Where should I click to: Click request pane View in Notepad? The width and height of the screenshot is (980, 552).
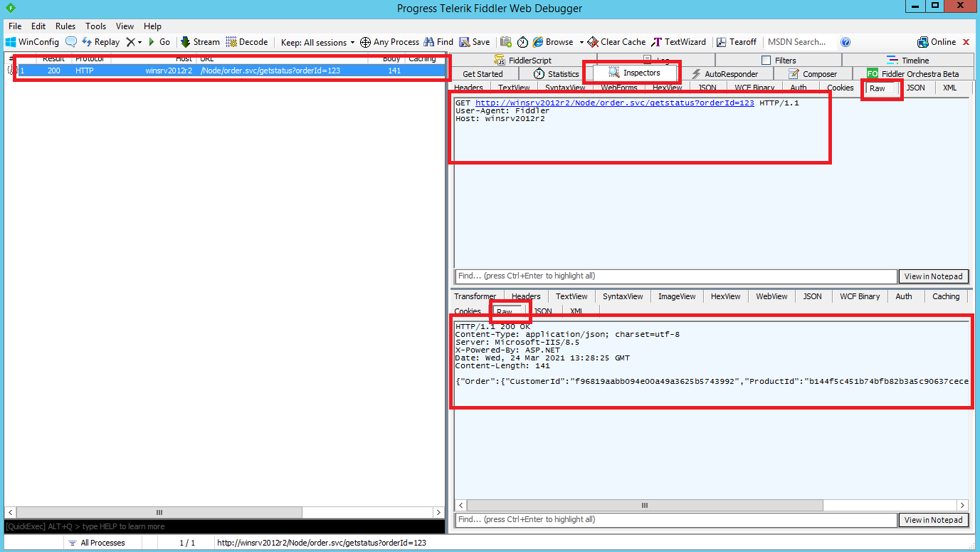click(933, 276)
